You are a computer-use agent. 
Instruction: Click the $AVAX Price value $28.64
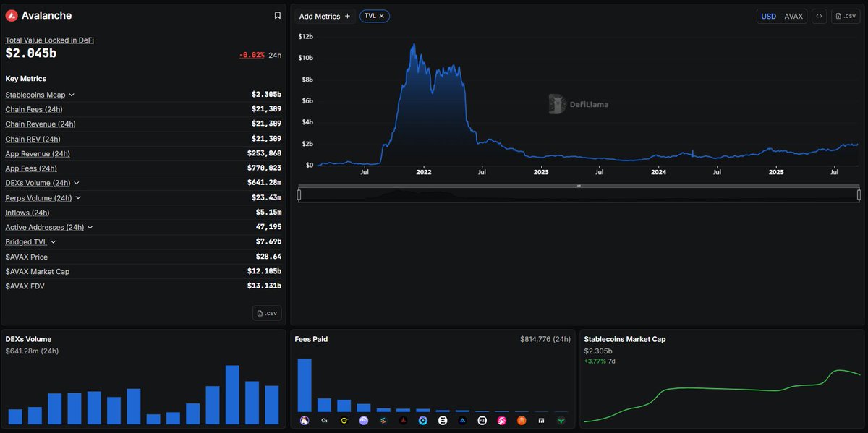[268, 257]
